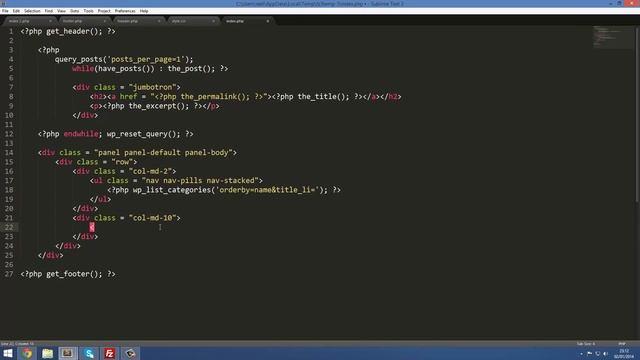Open the Edit menu
This screenshot has width=640, height=360.
16,11
